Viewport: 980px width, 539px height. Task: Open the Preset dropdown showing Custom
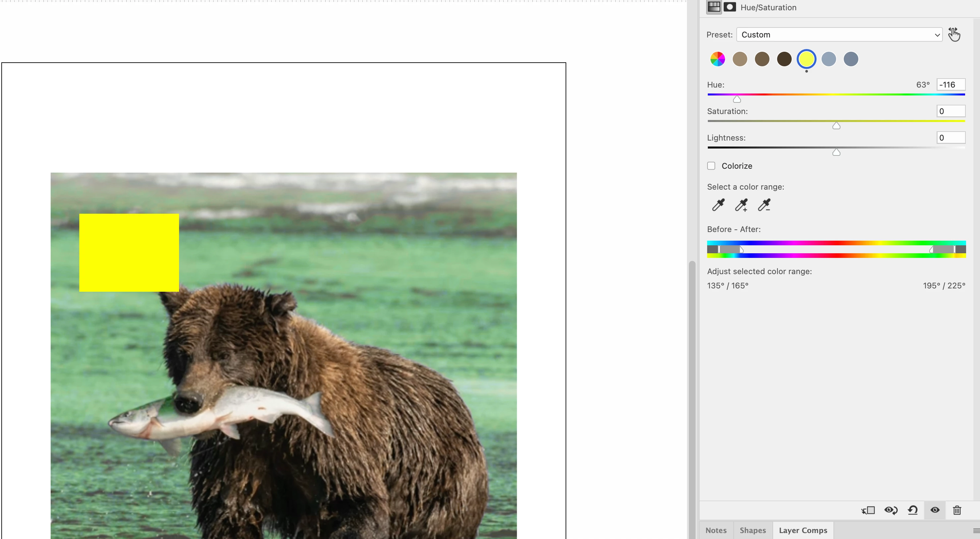click(839, 34)
